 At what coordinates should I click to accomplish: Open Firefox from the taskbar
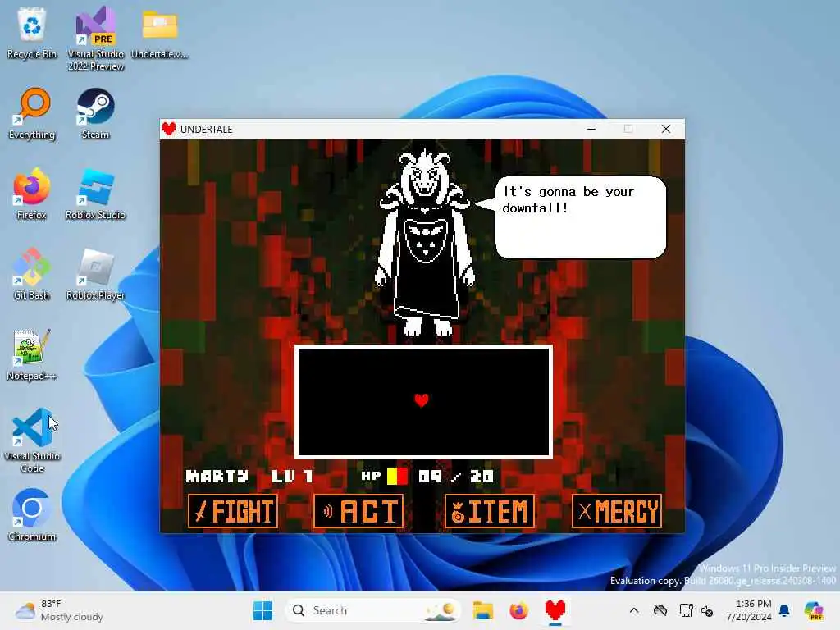point(518,610)
